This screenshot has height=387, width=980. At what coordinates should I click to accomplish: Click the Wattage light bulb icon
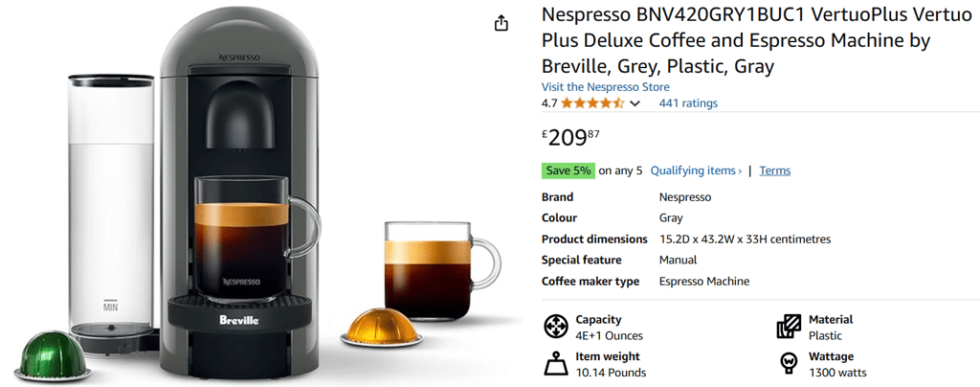[x=789, y=363]
